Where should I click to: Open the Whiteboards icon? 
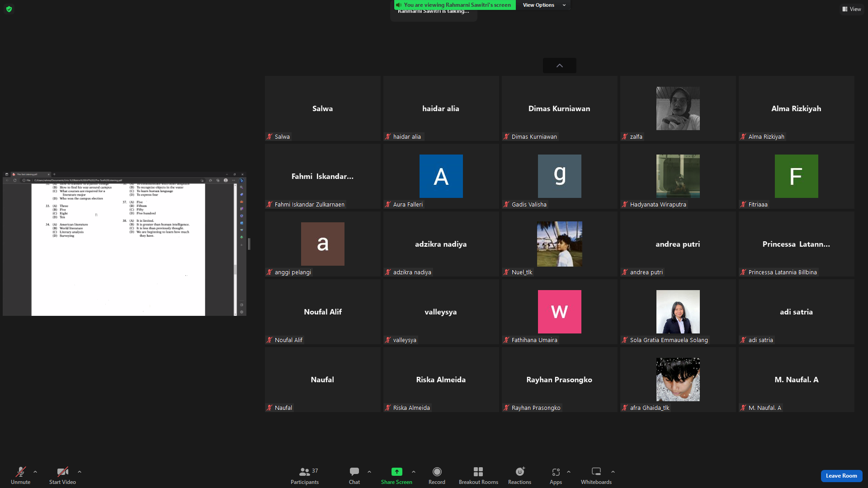[x=596, y=472]
